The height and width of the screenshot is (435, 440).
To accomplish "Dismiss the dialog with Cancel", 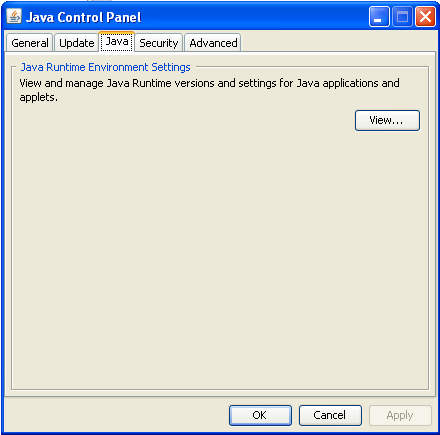I will 330,415.
